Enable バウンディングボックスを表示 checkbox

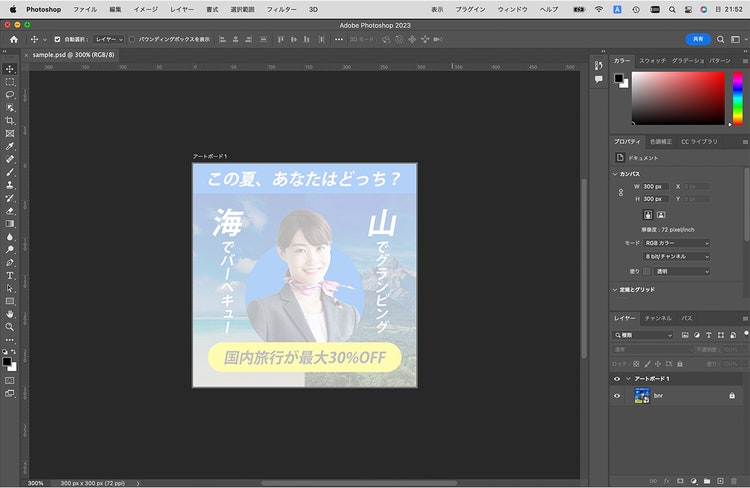click(x=132, y=39)
